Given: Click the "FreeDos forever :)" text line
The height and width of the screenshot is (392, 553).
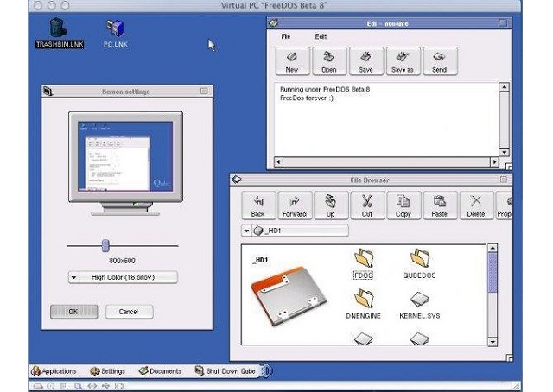Looking at the screenshot, I should pos(307,98).
